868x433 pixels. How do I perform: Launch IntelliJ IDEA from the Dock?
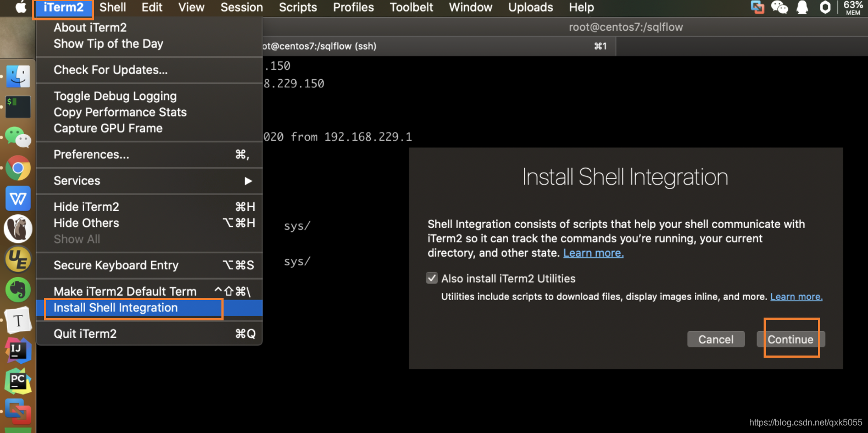point(18,351)
